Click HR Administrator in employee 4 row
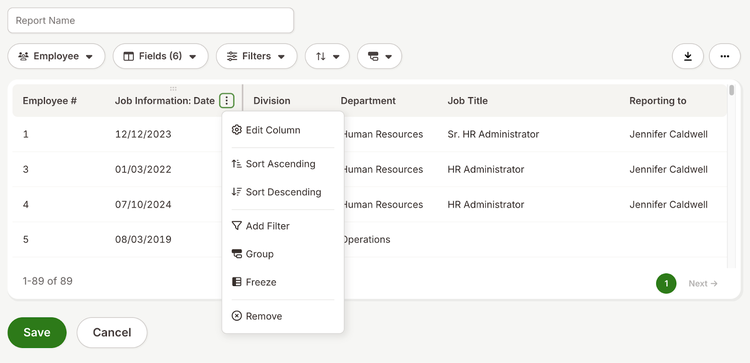750x363 pixels. (x=486, y=205)
